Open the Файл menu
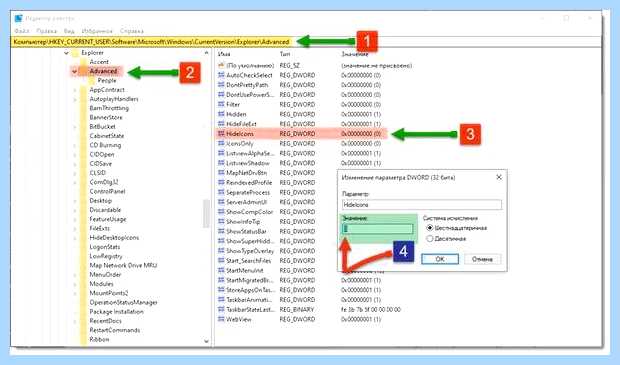620x365 pixels. click(x=22, y=31)
